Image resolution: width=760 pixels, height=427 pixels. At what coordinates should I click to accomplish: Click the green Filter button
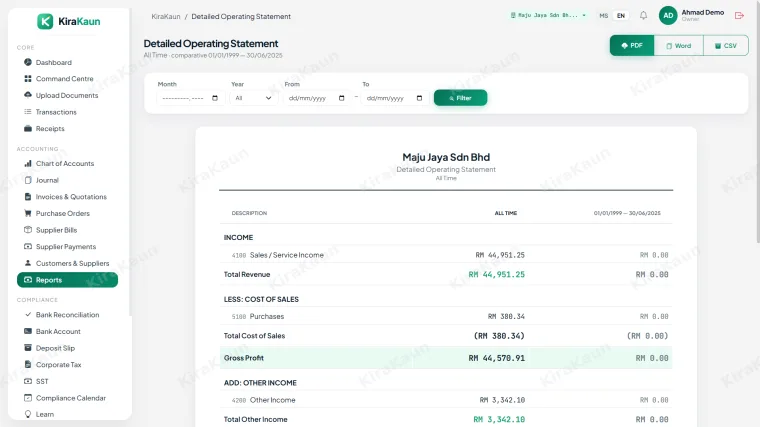pyautogui.click(x=460, y=98)
